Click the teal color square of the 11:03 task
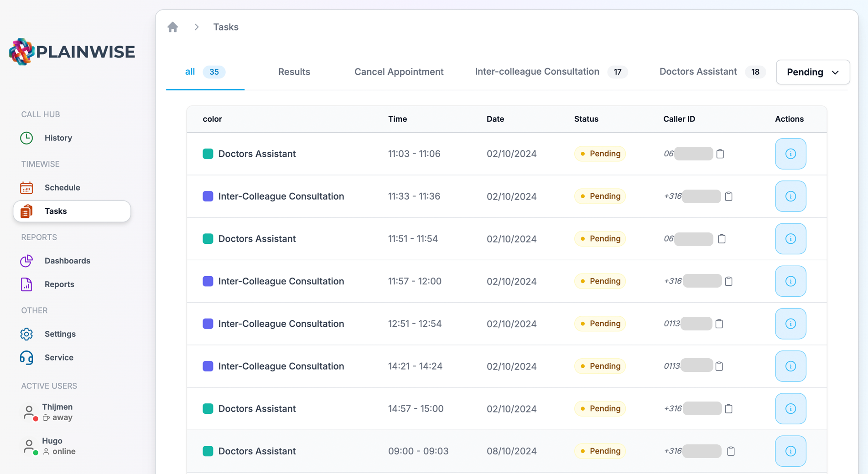Viewport: 868px width, 474px height. pos(208,154)
